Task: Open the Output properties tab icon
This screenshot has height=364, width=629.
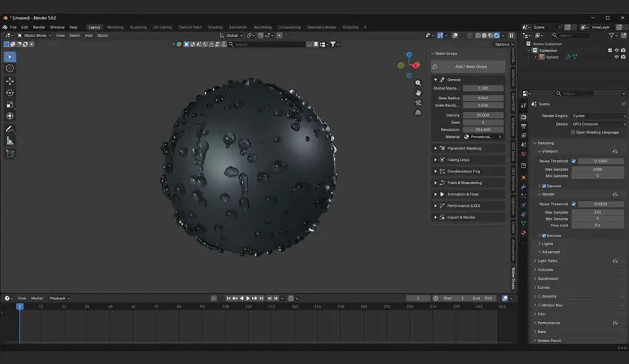Action: tap(524, 126)
